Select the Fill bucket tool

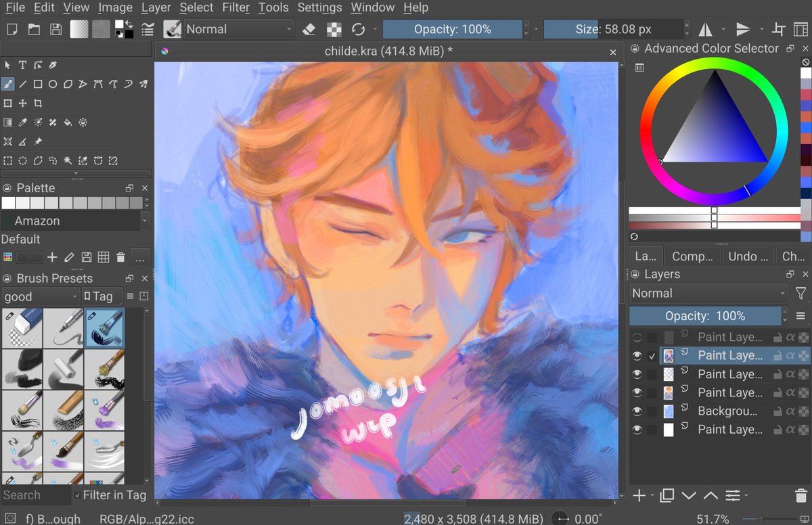click(68, 122)
